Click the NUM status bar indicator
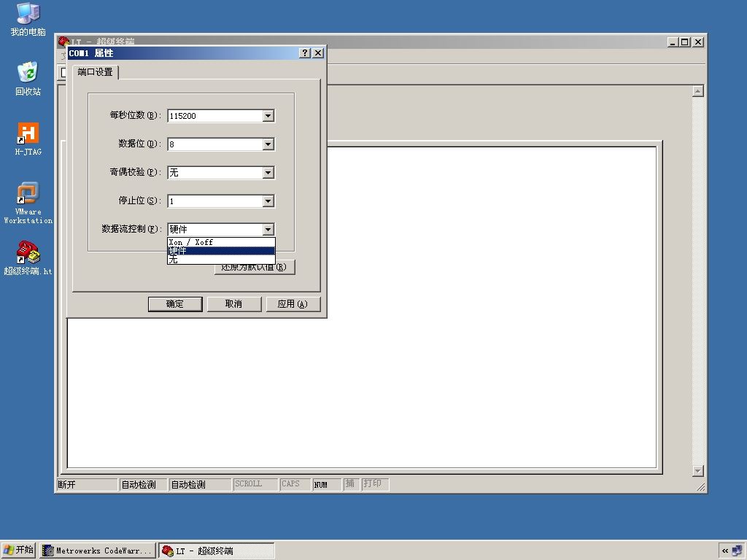Screen dimensions: 747x560 [326, 484]
